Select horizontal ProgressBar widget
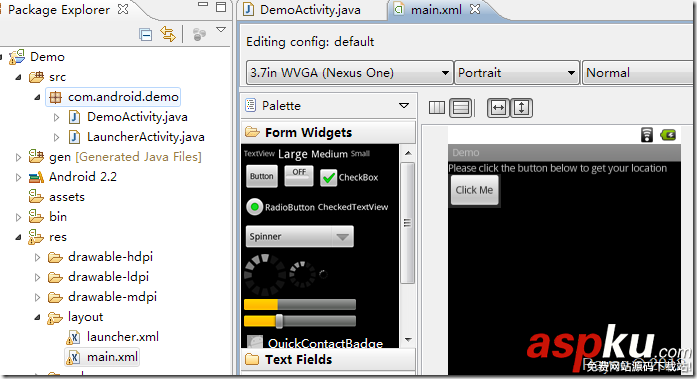 300,304
